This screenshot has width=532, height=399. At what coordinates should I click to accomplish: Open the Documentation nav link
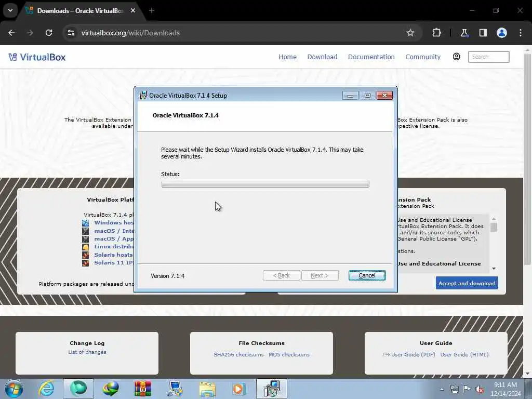click(x=371, y=57)
